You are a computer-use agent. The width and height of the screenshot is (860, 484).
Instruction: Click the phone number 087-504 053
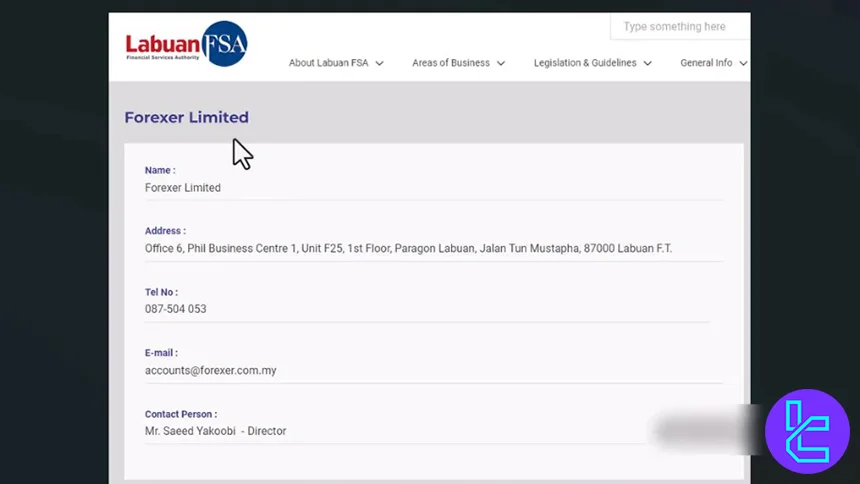175,309
